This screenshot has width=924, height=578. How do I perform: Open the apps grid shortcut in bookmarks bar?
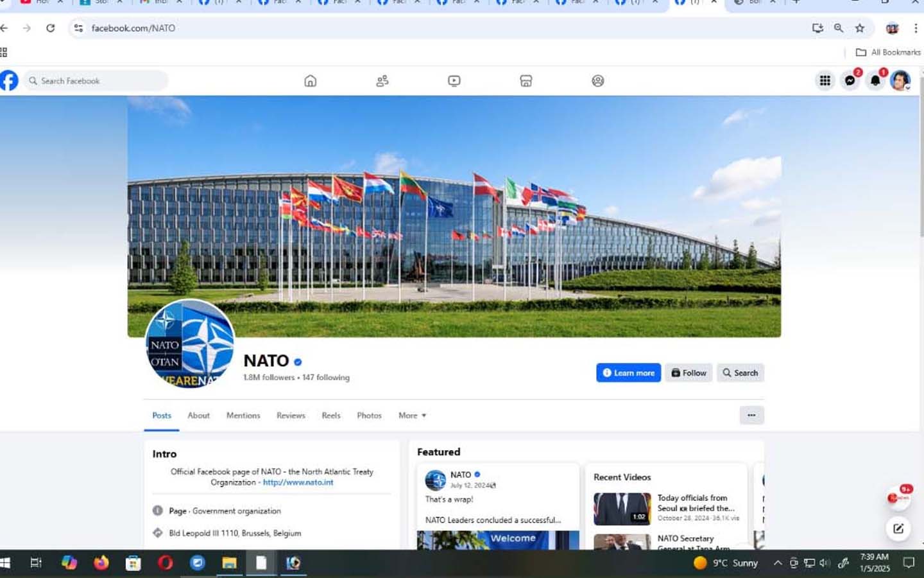click(x=4, y=52)
